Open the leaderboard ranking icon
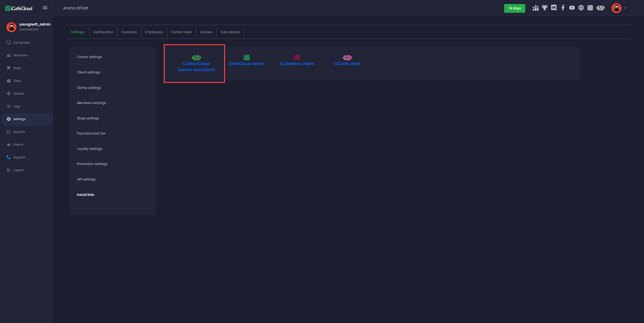Screen dimensions: 644x323 coord(535,8)
